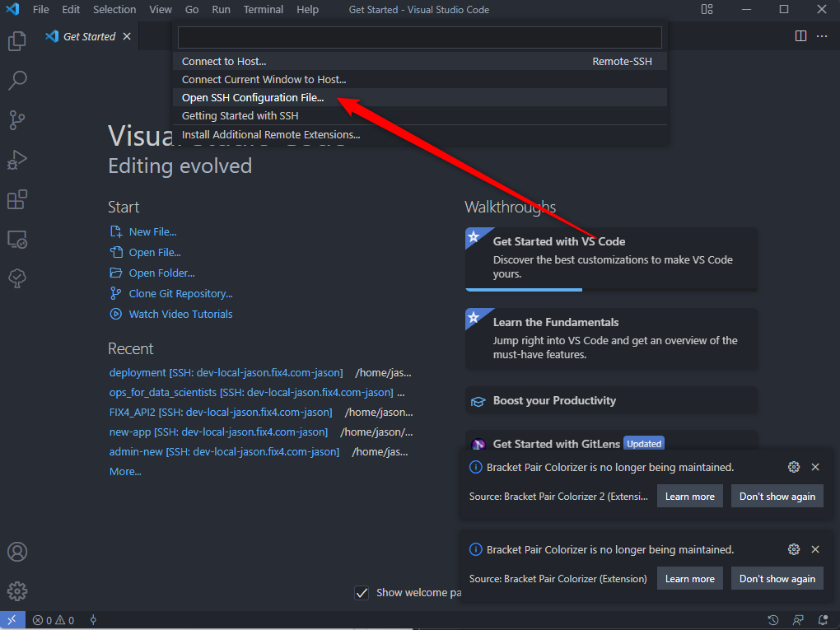The image size is (840, 630).
Task: Open the Manage gear icon in activity bar
Action: coord(17,591)
